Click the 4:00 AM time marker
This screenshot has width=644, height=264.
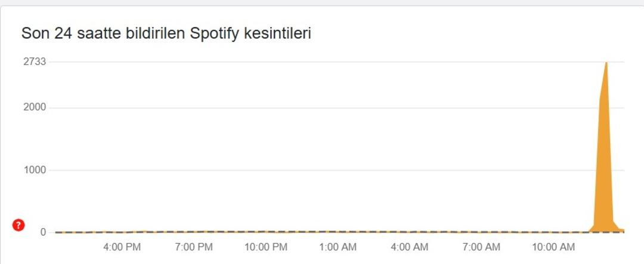pyautogui.click(x=409, y=247)
